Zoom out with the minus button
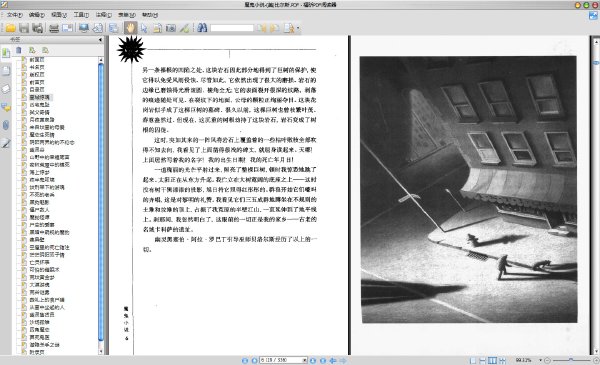The image size is (600, 365). coord(547,360)
